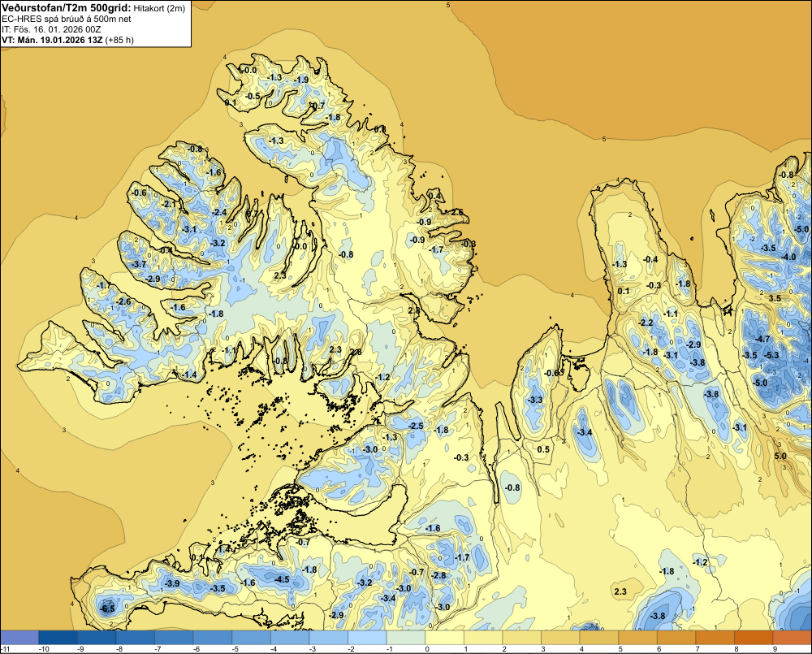Click the 'Veðurstofan/T2m 500grid:' title text
812x654 pixels.
pos(67,7)
